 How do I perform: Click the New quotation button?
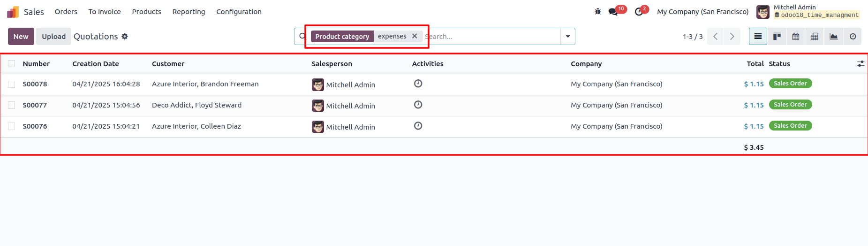coord(21,37)
